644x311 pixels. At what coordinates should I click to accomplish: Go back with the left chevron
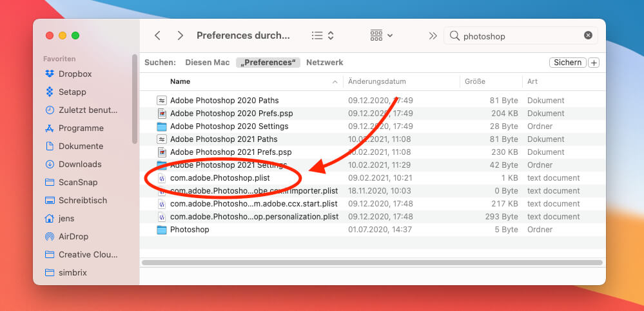[157, 35]
